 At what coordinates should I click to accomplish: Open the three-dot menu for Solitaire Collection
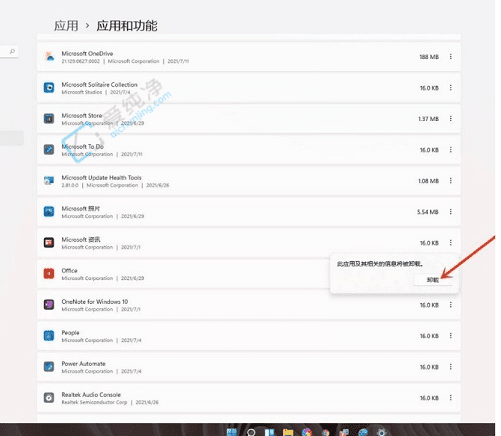click(x=451, y=88)
